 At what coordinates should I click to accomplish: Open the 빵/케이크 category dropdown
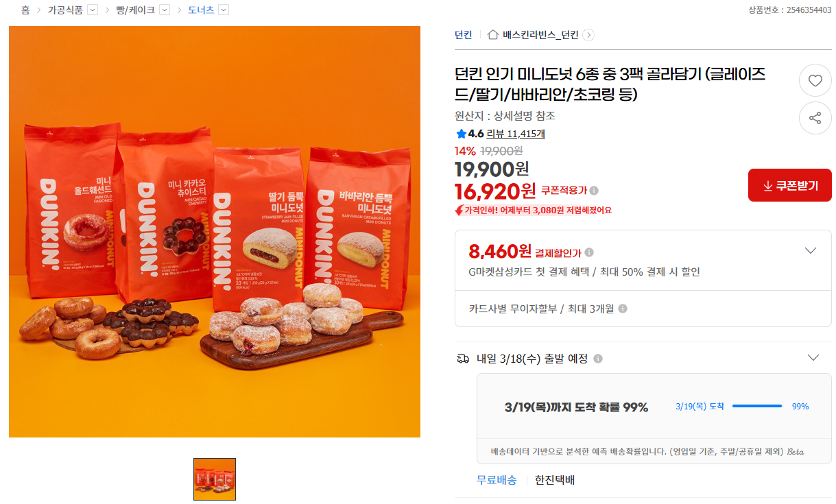165,10
